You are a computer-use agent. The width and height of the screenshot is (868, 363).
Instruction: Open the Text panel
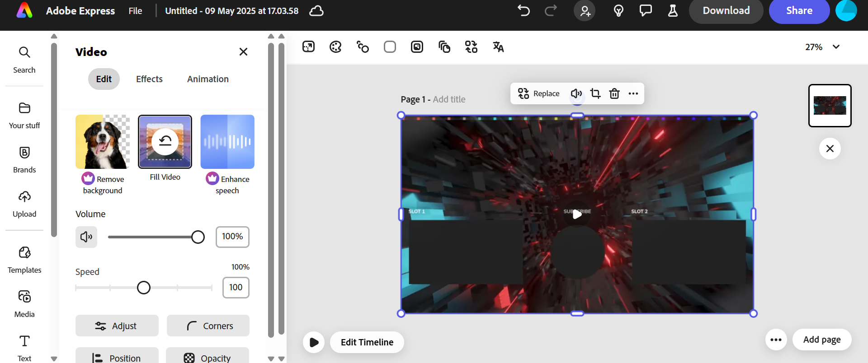pyautogui.click(x=24, y=348)
